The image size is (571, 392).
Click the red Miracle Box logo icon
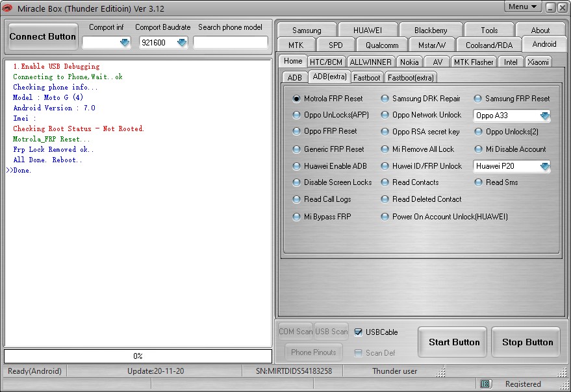pos(7,8)
